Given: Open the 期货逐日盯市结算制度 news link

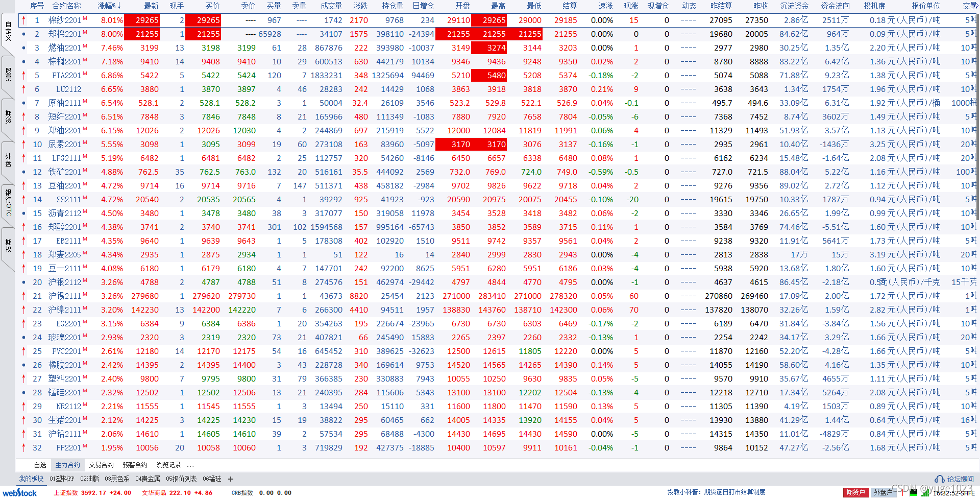Looking at the screenshot, I should pos(734,492).
